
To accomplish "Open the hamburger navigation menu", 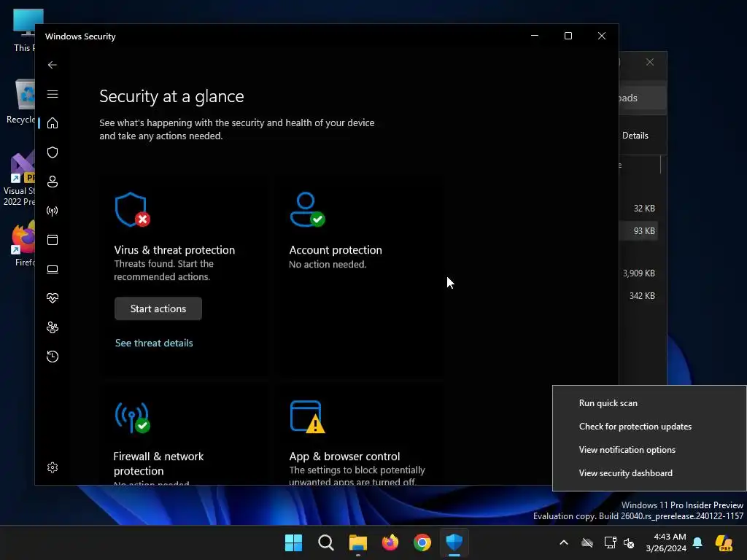I will (53, 94).
